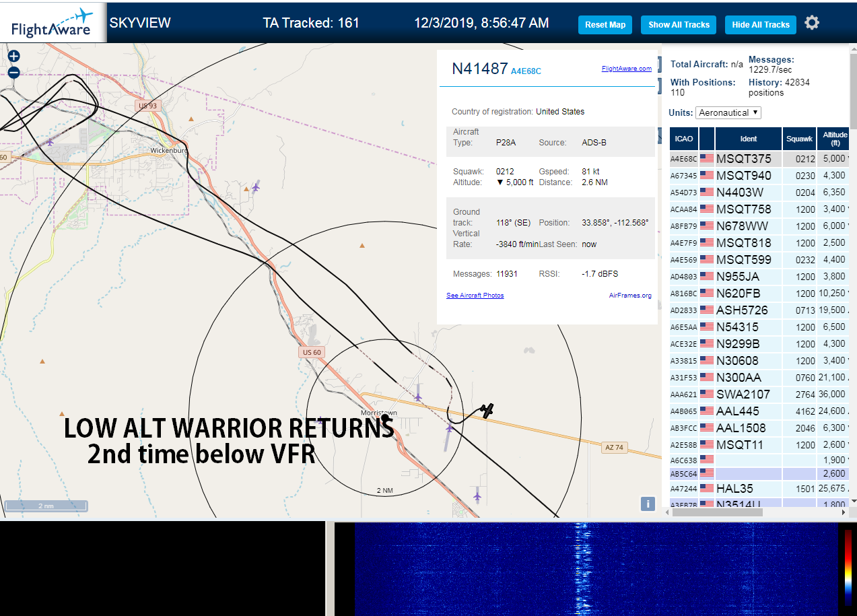
Task: Open See Aircraft Photos link
Action: (475, 296)
